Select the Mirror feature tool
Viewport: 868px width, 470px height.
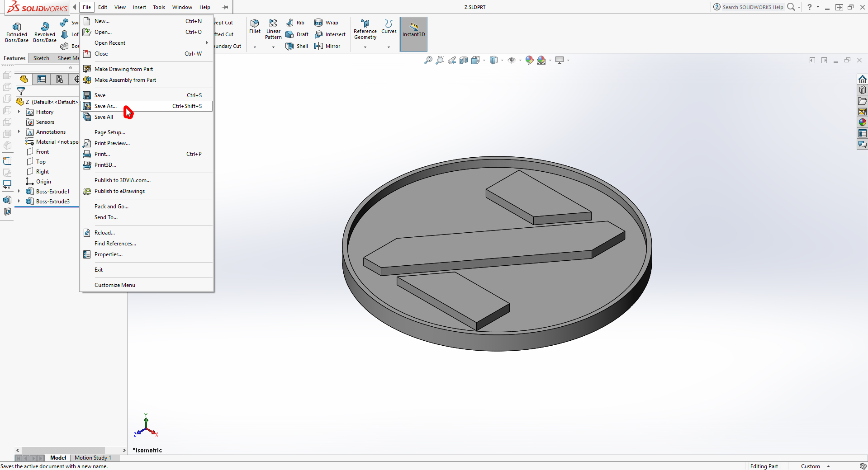[x=327, y=46]
